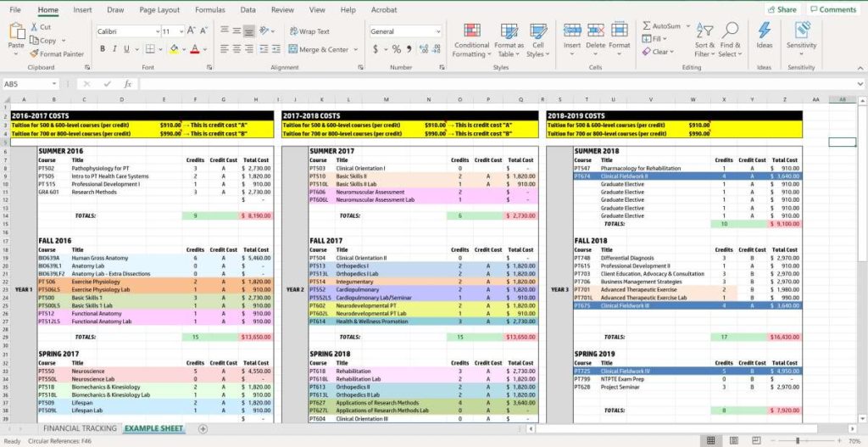Screen dimensions: 868x447
Task: Click the Orientation angled text icon
Action: click(264, 31)
